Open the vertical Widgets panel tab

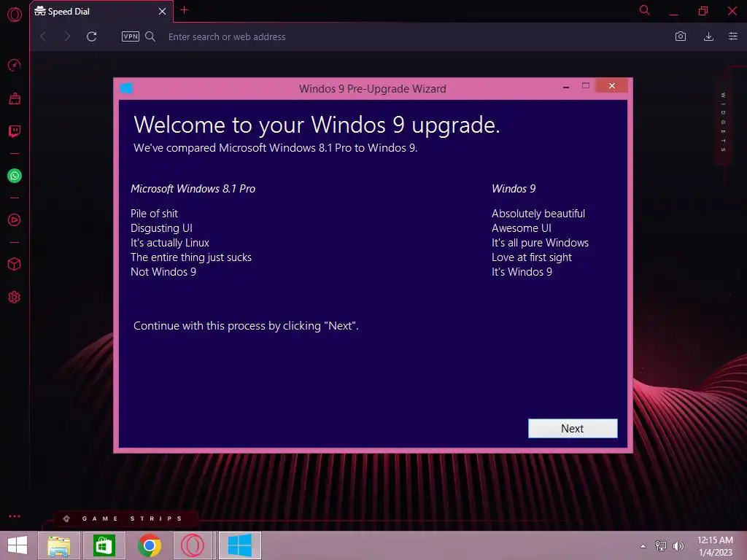pyautogui.click(x=723, y=122)
